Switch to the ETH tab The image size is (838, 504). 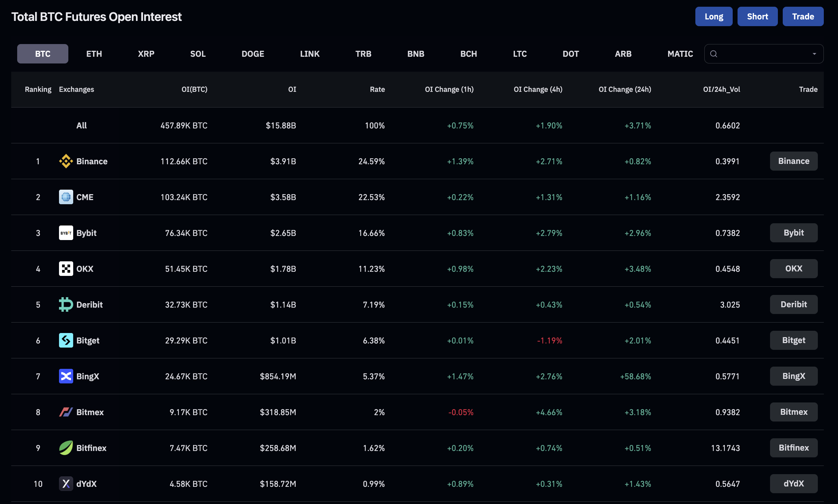point(94,54)
